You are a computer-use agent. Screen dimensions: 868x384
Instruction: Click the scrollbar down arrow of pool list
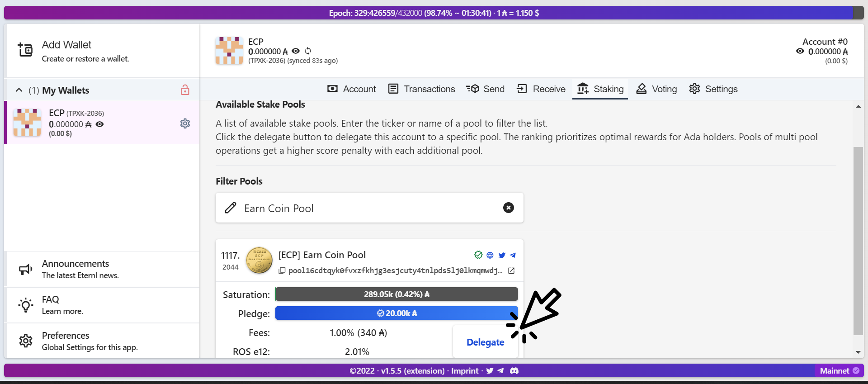tap(858, 352)
